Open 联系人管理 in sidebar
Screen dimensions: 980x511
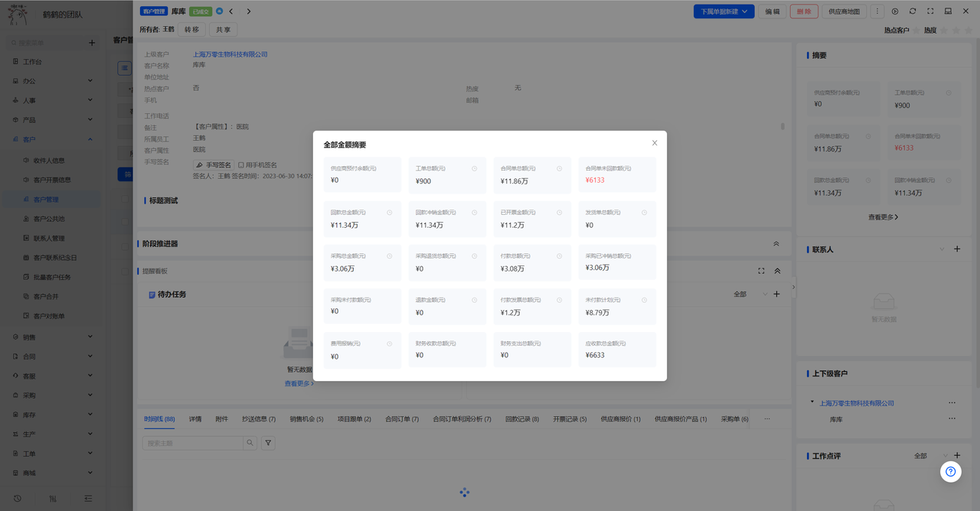51,238
